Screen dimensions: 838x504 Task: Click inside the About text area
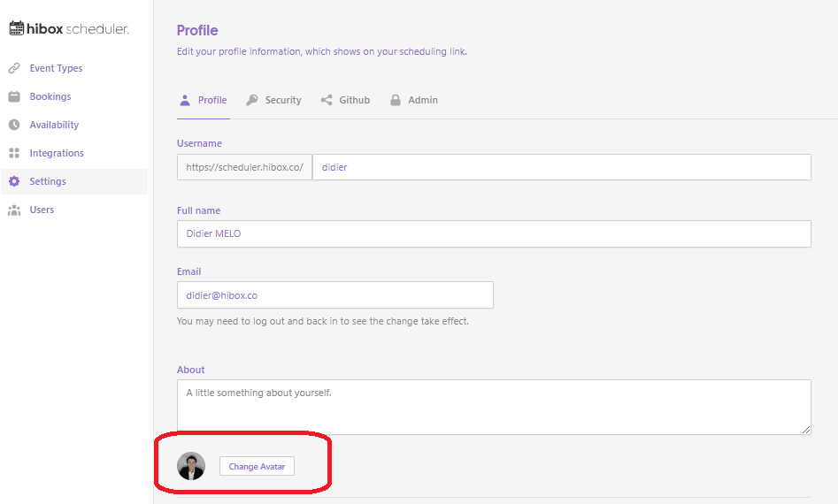click(494, 407)
